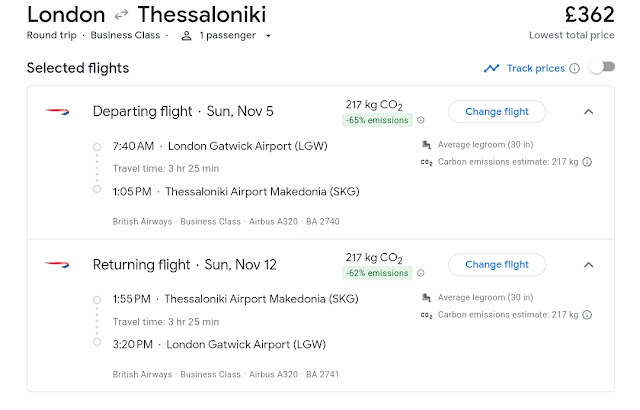Click the passenger person icon
This screenshot has height=410, width=640.
point(186,36)
